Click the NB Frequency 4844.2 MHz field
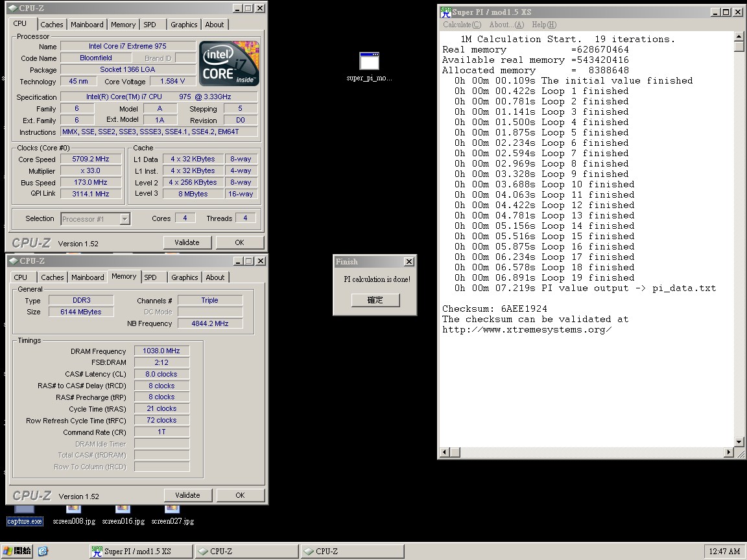Screen dimensions: 747x560 tap(210, 323)
